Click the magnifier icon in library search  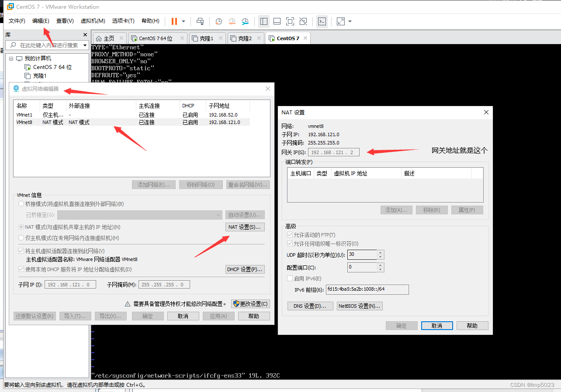click(x=13, y=45)
